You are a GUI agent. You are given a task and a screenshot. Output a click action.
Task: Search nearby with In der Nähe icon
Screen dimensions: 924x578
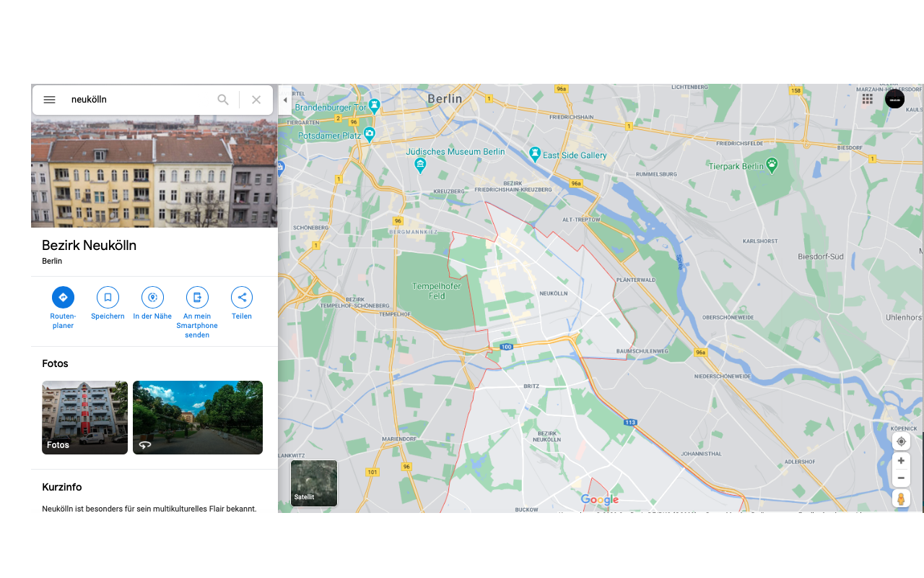pos(152,297)
